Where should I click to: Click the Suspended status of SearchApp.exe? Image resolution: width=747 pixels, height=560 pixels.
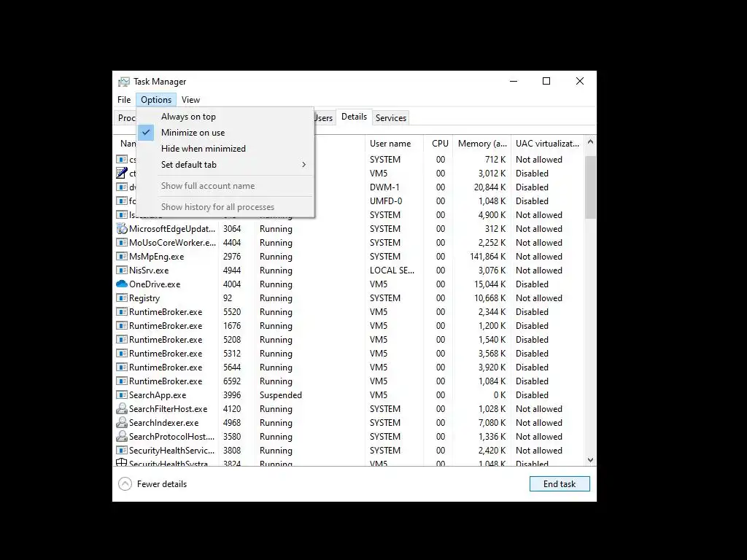click(281, 394)
